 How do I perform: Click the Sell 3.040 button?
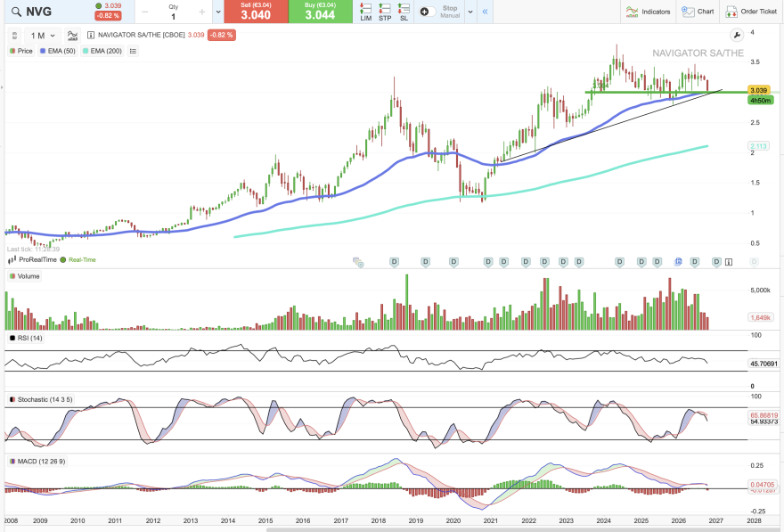click(x=256, y=12)
